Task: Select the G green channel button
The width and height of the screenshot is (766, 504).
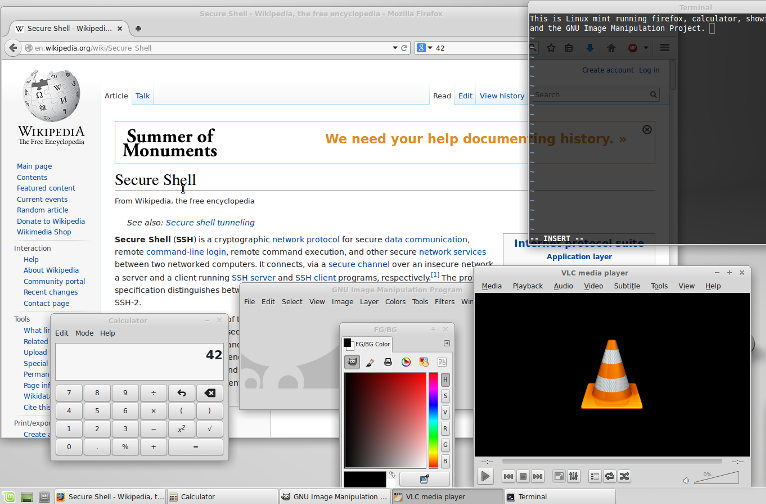Action: [445, 444]
